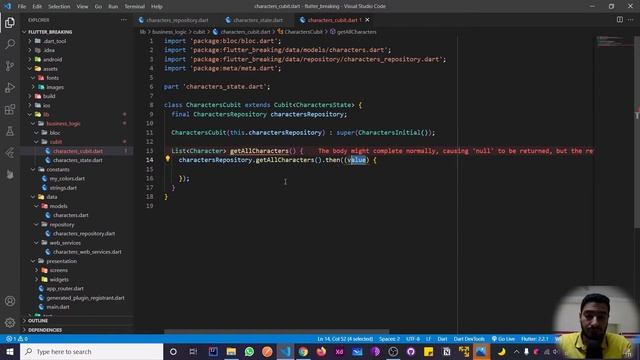Click Windows Start button
Screen dimensions: 640x360
tap(9, 351)
